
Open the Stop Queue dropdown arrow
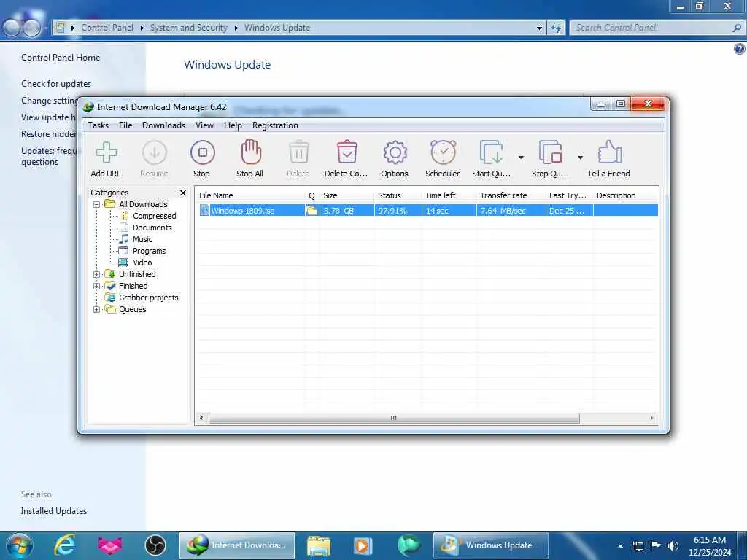pos(580,157)
